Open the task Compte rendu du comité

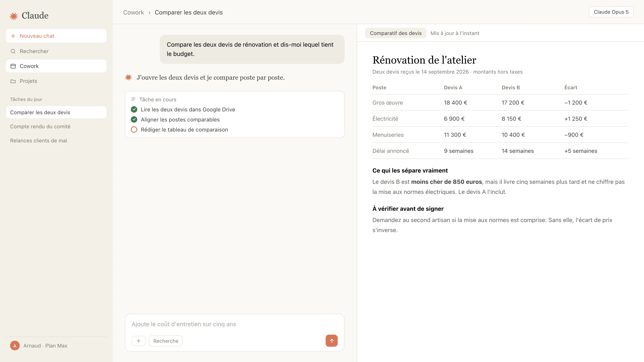pyautogui.click(x=56, y=127)
